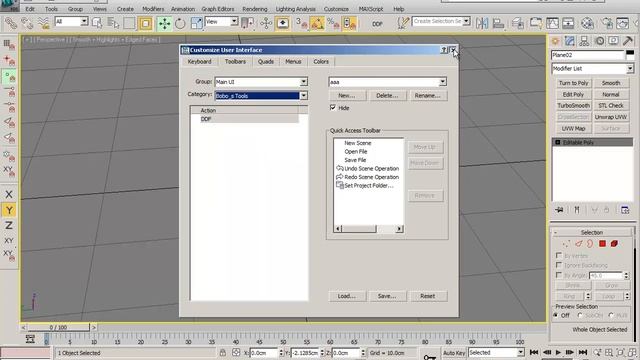
Task: Click the Mirror tool icon
Action: click(482, 23)
